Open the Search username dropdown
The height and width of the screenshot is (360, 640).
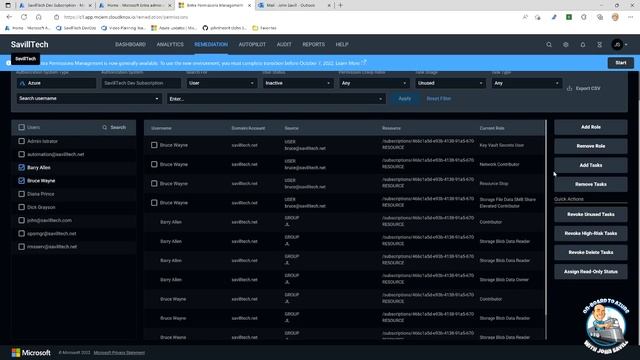tap(89, 98)
